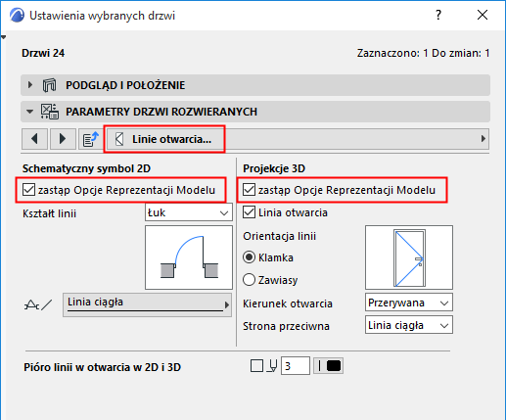Open Kierunek otwarcia dropdown showing Przerywana
Viewport: 506px width, 420px height.
[x=409, y=303]
